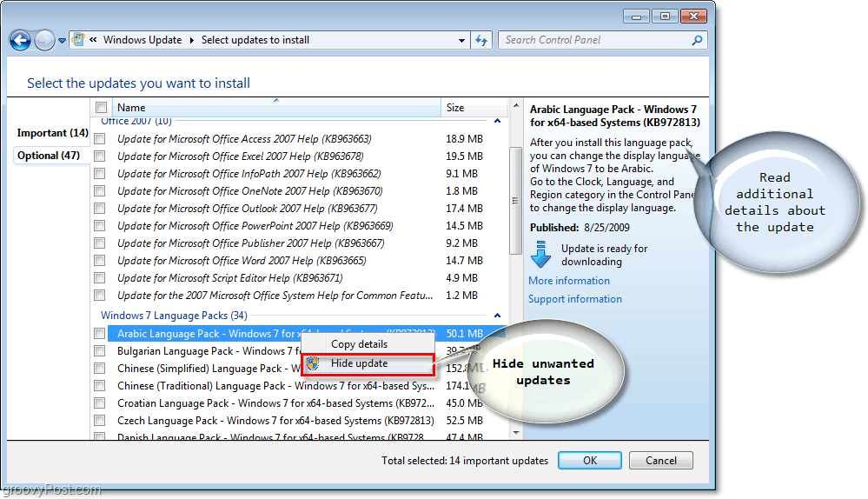The image size is (868, 499).
Task: Check Office PowerPoint 2007 Help update
Action: click(x=100, y=226)
